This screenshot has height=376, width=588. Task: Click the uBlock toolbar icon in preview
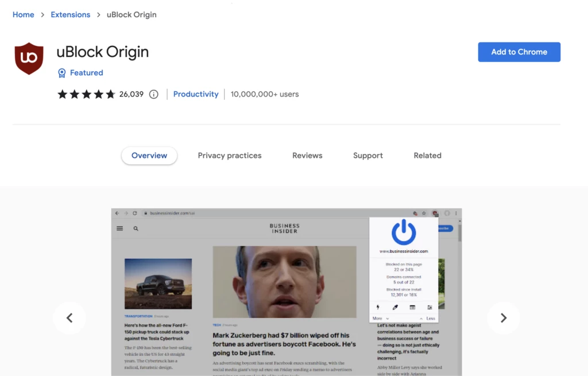point(435,213)
